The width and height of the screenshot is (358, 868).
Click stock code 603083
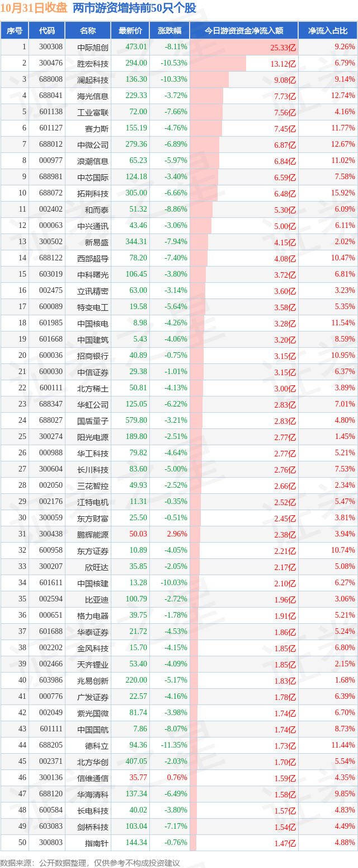pos(51,827)
